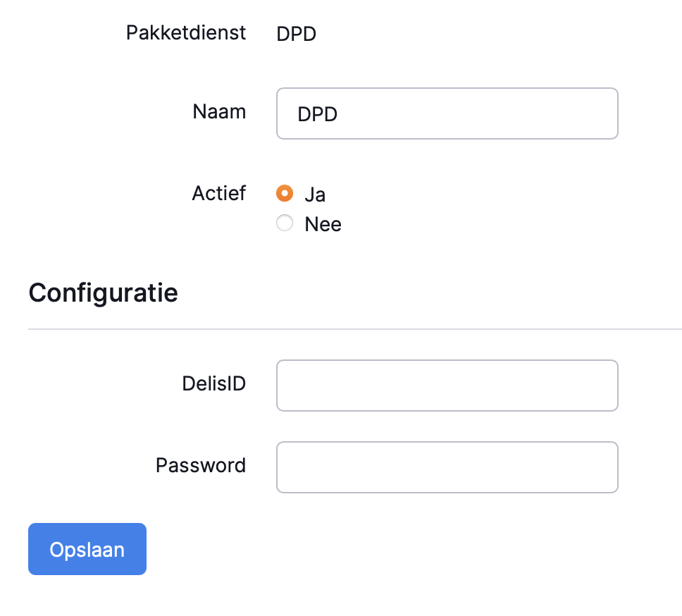The width and height of the screenshot is (682, 616).
Task: Click the 'Ja' option label text
Action: click(x=315, y=195)
